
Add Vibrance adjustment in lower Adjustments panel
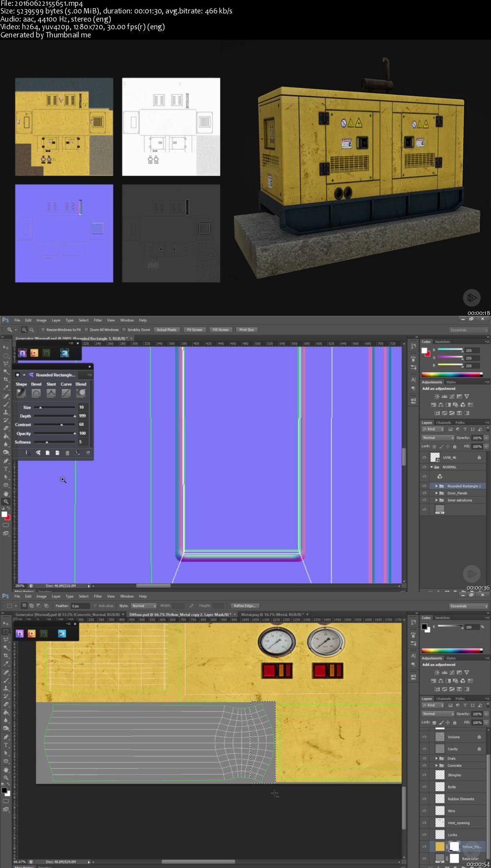coord(467,672)
